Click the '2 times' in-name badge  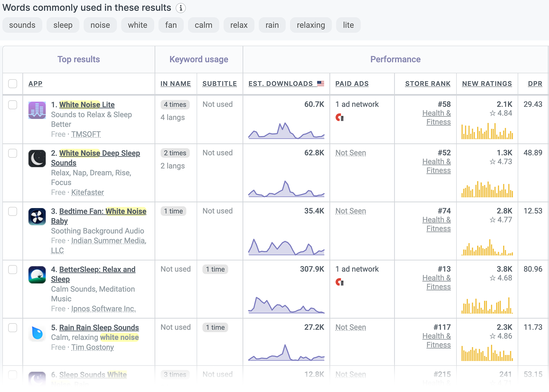click(x=175, y=153)
